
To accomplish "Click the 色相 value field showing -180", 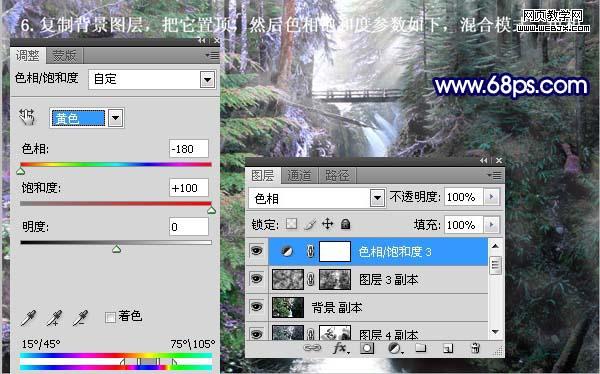I will pos(189,149).
